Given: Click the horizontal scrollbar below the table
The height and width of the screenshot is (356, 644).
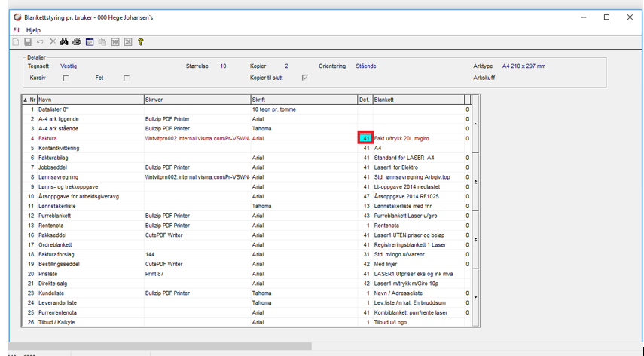Looking at the screenshot, I should click(158, 346).
